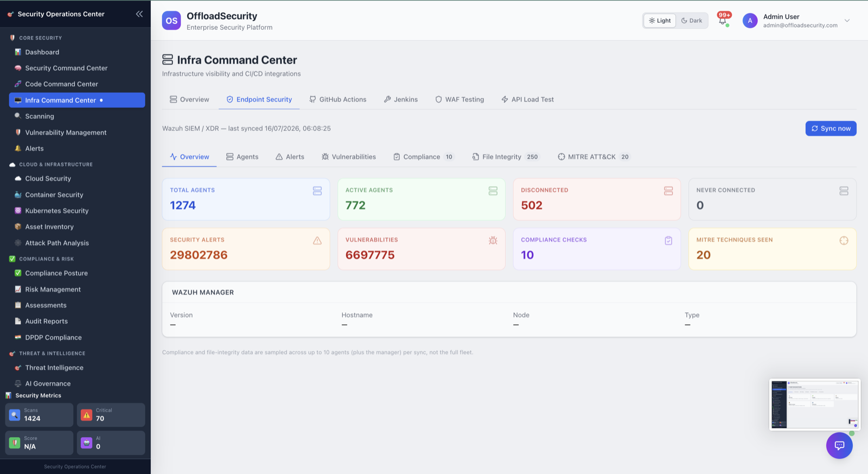
Task: Show the Vulnerabilities sub-tab
Action: [x=348, y=157]
